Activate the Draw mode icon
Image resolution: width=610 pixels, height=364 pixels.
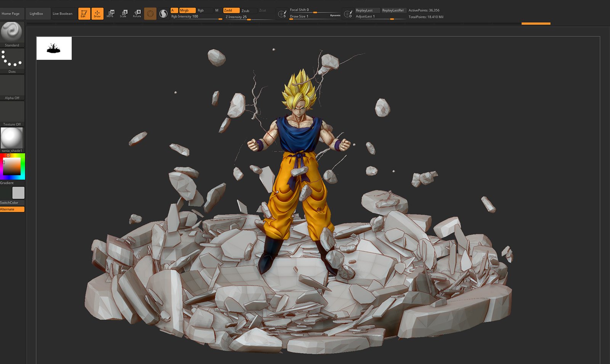click(97, 14)
